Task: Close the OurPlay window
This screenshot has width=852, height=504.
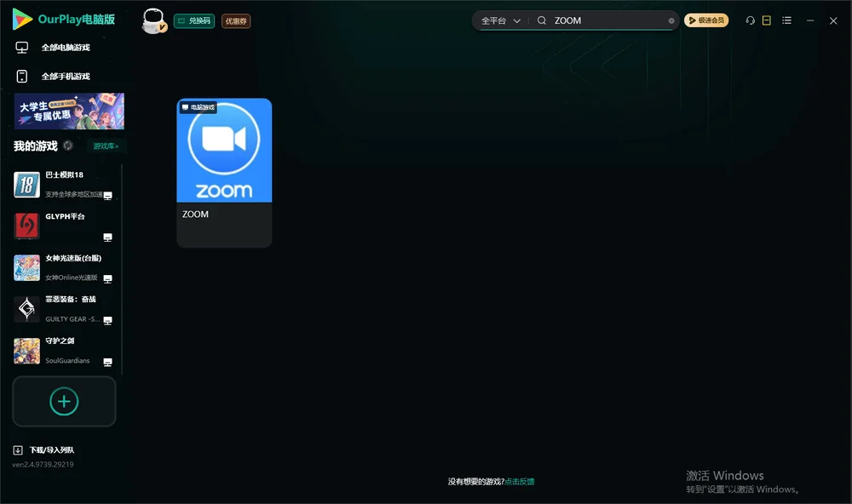Action: point(833,20)
